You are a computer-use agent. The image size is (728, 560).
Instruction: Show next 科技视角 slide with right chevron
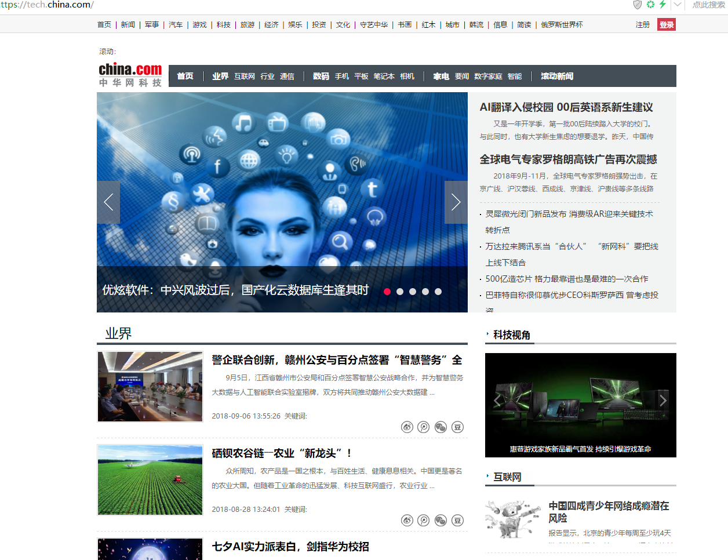tap(663, 400)
